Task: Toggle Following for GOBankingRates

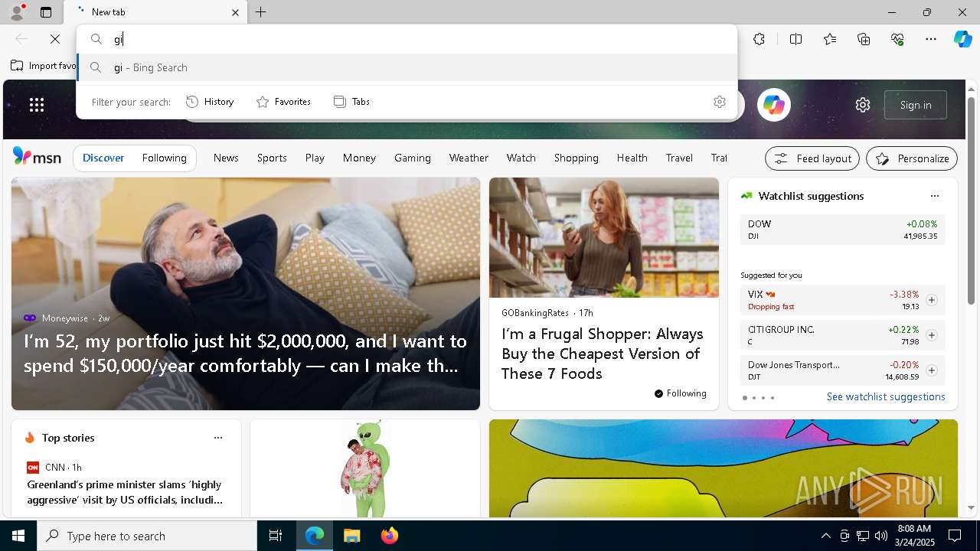Action: click(x=681, y=393)
